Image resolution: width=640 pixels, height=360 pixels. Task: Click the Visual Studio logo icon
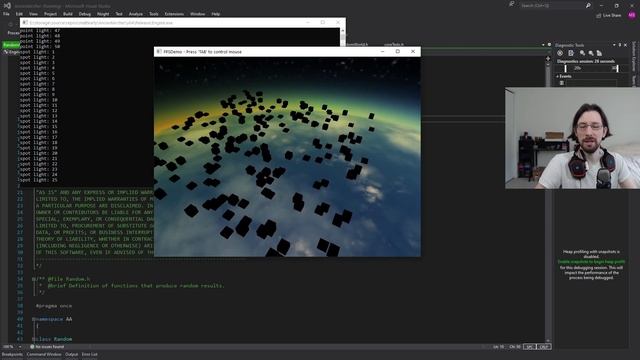pos(7,6)
